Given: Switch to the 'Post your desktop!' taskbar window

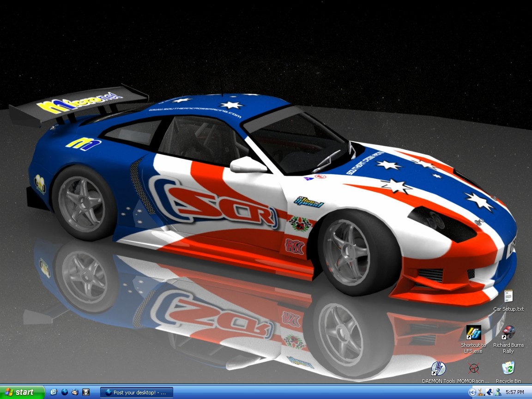Looking at the screenshot, I should pos(137,393).
